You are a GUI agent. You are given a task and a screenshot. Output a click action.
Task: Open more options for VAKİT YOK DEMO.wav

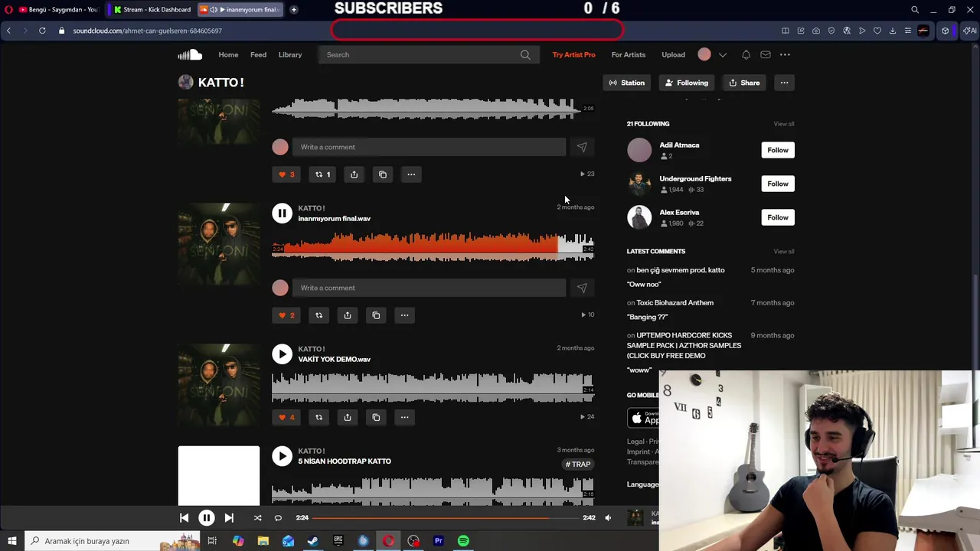(404, 417)
